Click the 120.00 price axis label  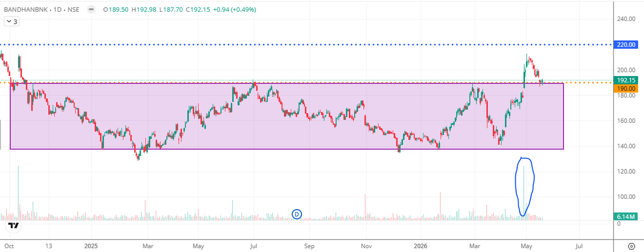point(626,172)
